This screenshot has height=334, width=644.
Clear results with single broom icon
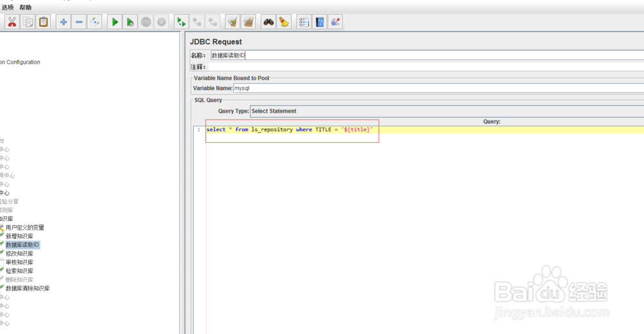[x=232, y=22]
